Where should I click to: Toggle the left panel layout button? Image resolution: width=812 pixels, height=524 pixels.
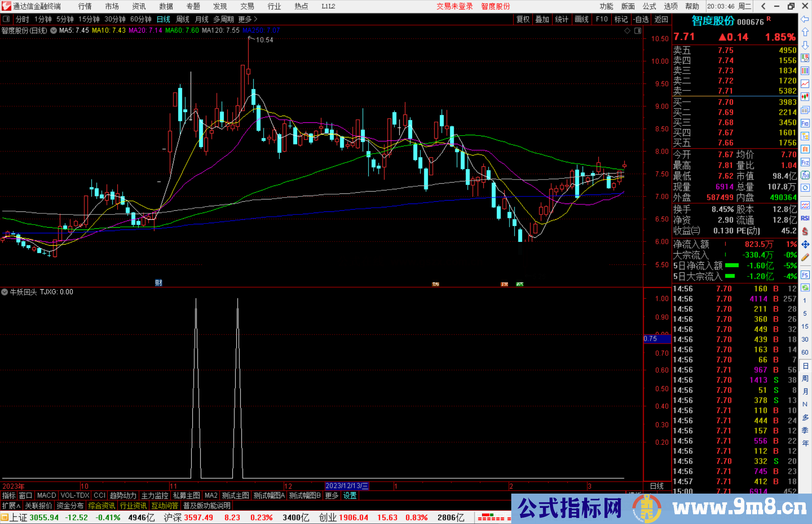pos(6,19)
